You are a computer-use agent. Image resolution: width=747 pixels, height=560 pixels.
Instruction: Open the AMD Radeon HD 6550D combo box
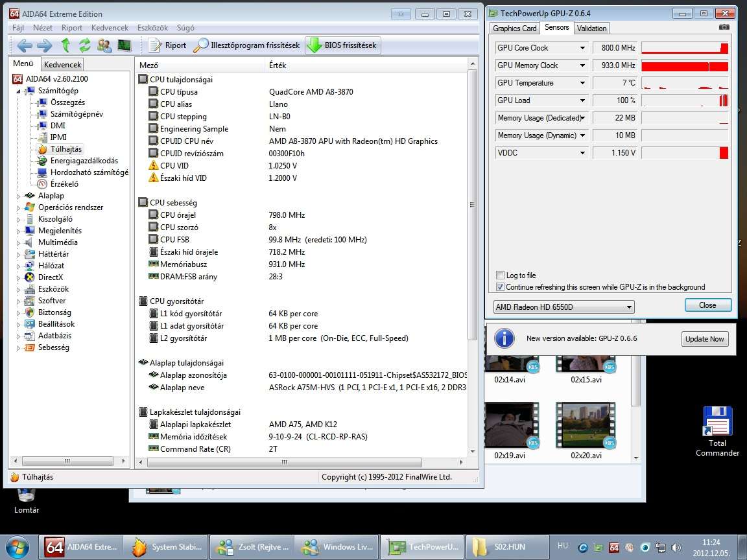tap(563, 307)
